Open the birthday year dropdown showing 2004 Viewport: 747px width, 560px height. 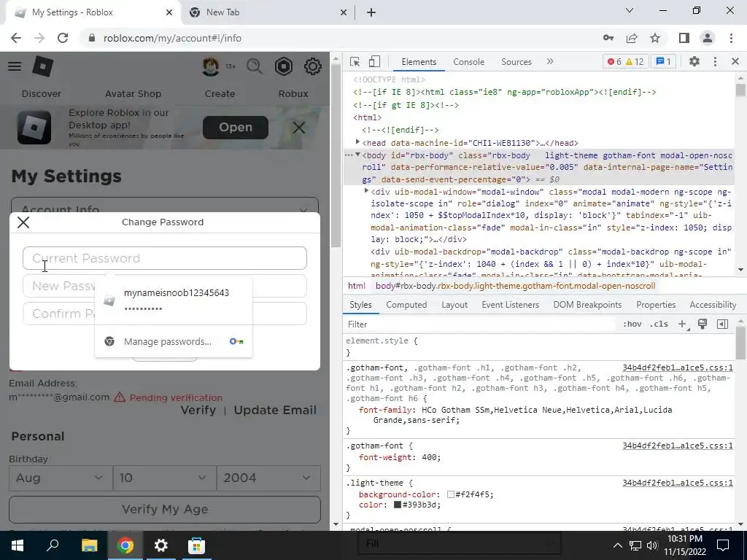268,478
